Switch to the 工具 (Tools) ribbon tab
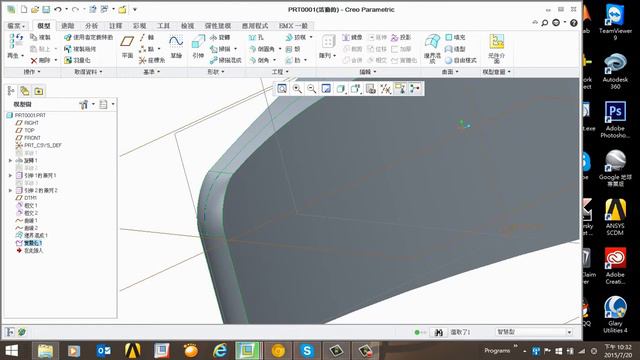The width and height of the screenshot is (640, 360). 164,26
